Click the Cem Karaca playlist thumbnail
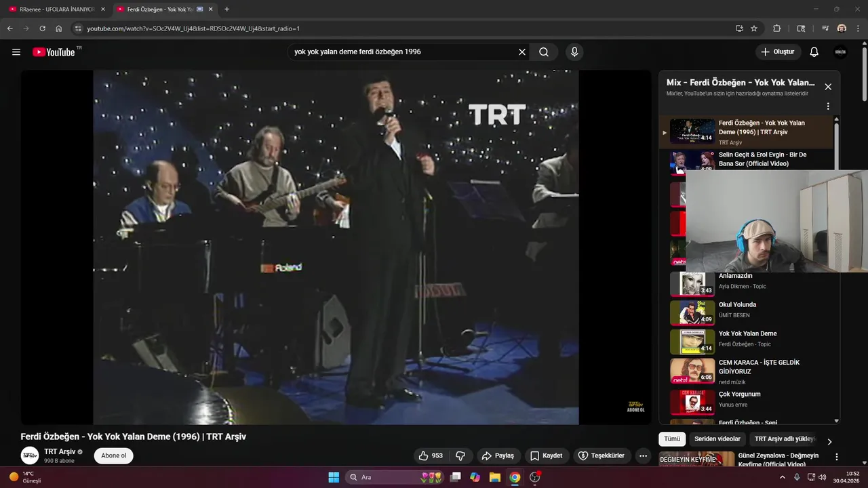Image resolution: width=868 pixels, height=488 pixels. [x=692, y=371]
